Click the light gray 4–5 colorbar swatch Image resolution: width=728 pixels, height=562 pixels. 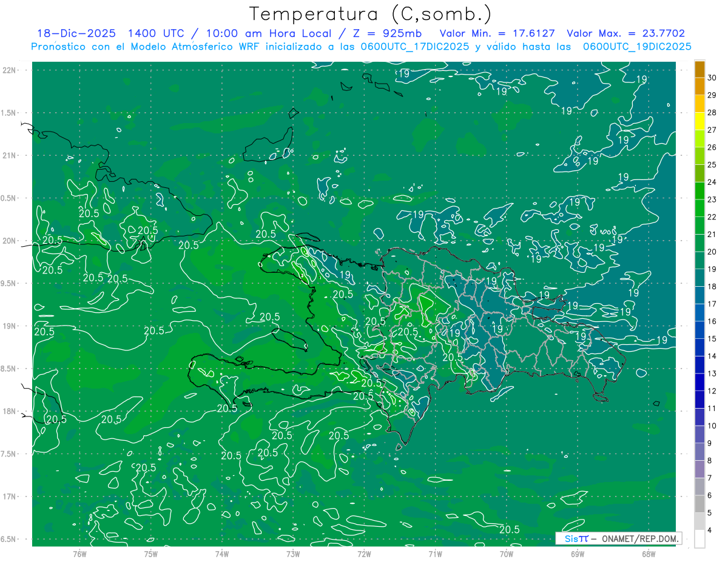tap(699, 521)
